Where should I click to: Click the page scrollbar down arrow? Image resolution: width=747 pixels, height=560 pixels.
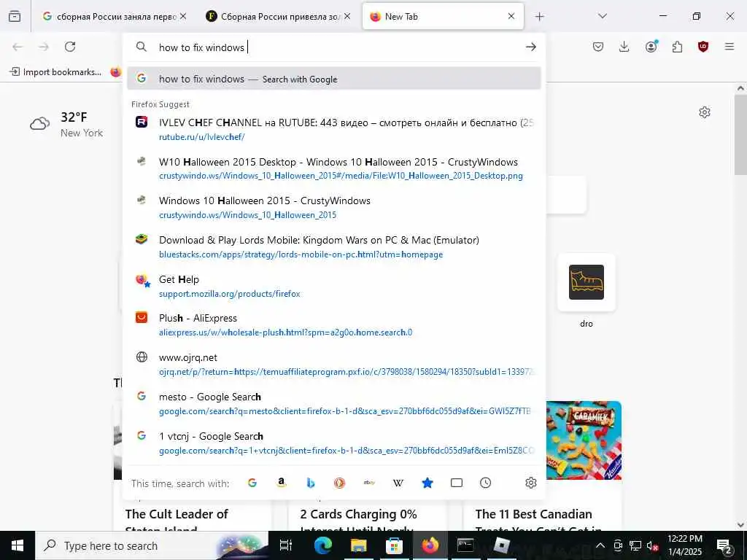point(740,525)
